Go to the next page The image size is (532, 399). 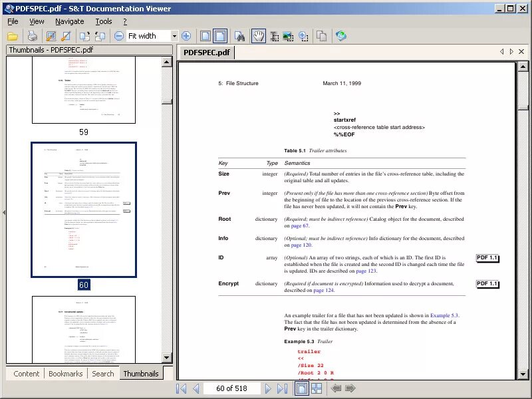click(268, 388)
